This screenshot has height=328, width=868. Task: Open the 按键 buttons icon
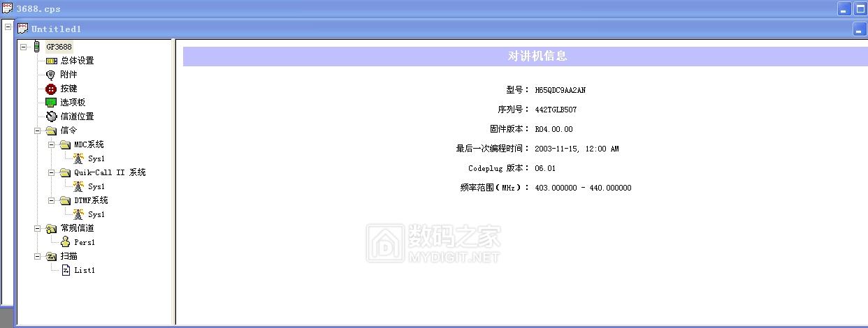tap(51, 89)
